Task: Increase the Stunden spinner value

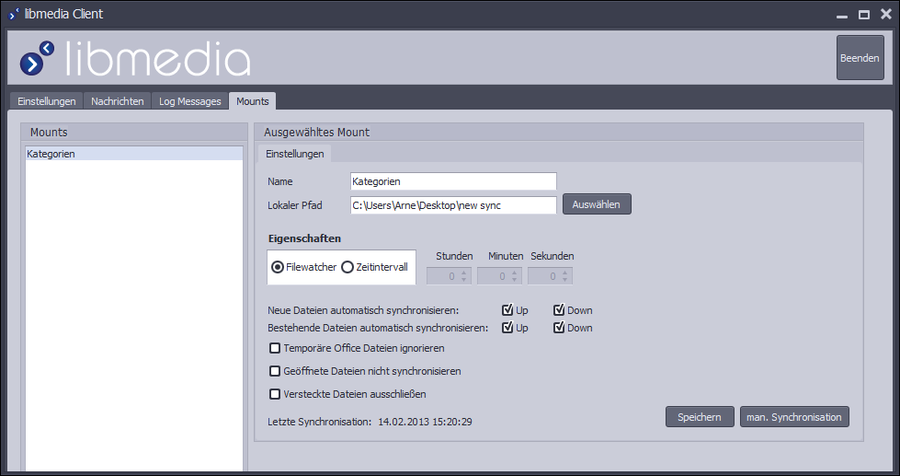Action: pyautogui.click(x=464, y=272)
